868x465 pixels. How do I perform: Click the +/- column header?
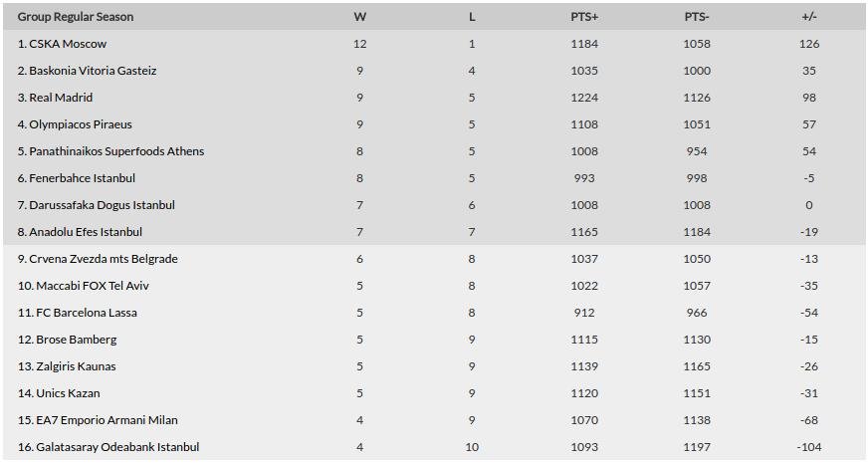point(808,17)
